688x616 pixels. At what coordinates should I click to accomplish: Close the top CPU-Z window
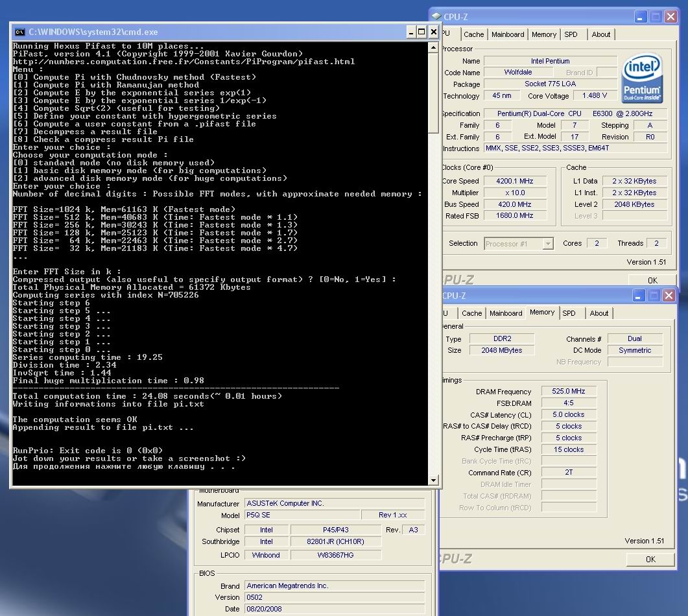670,17
